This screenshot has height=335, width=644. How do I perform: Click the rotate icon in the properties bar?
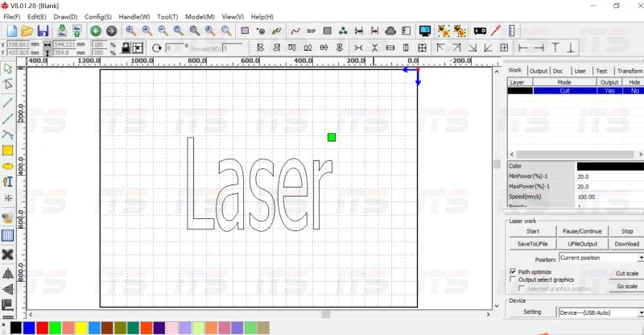point(156,48)
